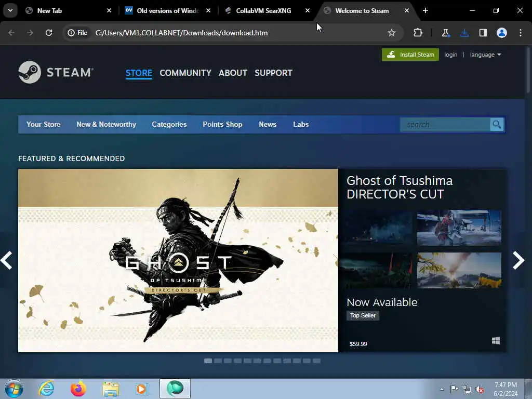Open Categories menu
This screenshot has height=399, width=532.
pos(169,125)
